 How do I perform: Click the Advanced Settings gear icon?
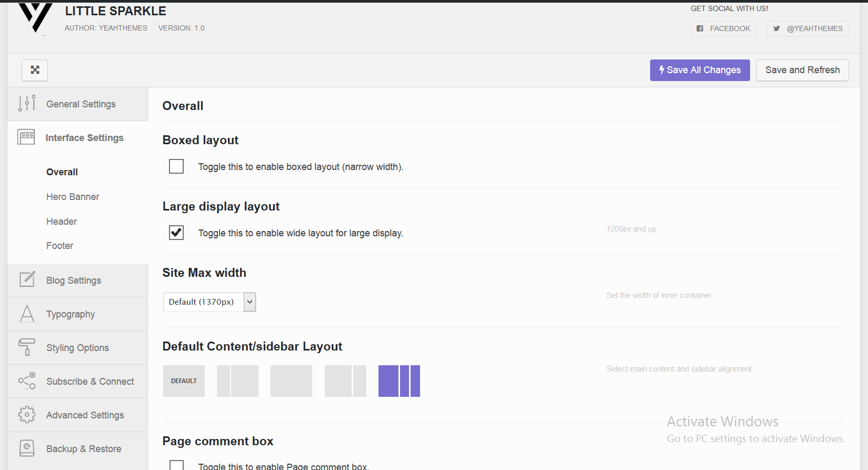27,415
